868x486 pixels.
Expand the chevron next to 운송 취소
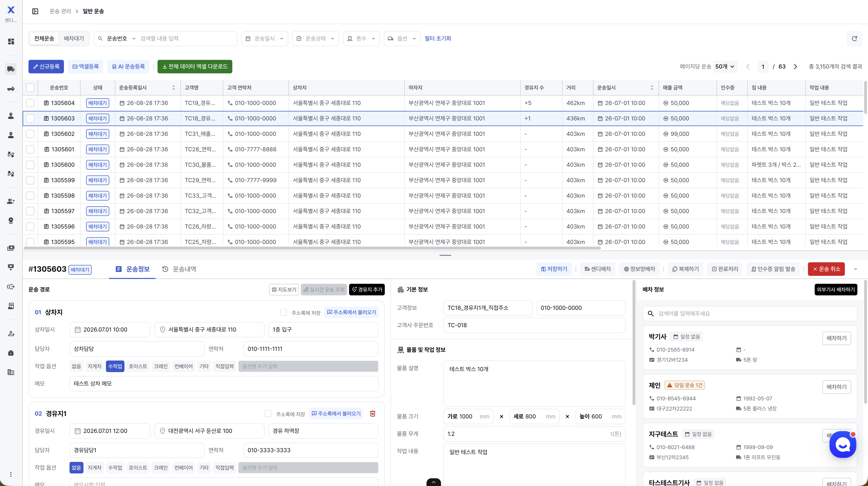855,269
